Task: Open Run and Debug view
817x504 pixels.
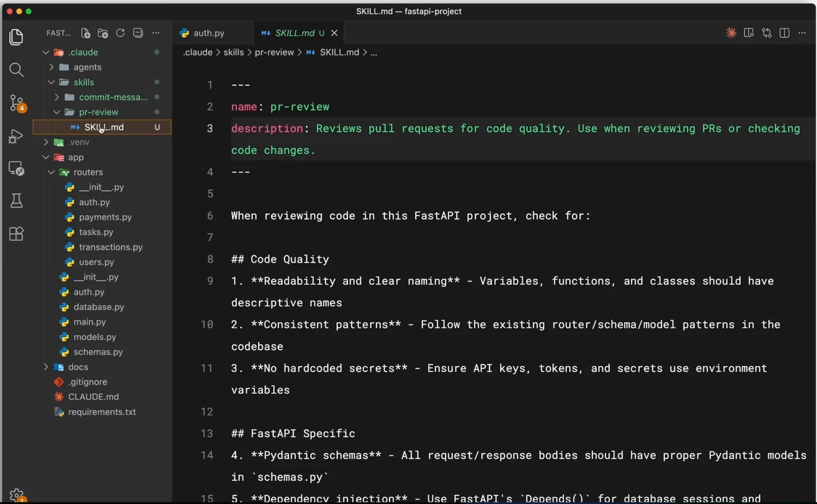Action: (x=16, y=136)
